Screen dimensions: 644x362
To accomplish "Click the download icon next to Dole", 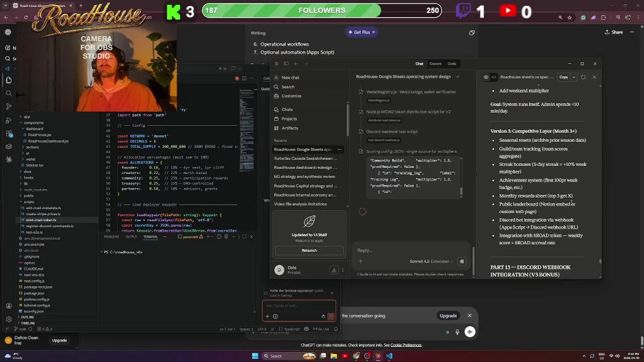I will click(x=334, y=270).
